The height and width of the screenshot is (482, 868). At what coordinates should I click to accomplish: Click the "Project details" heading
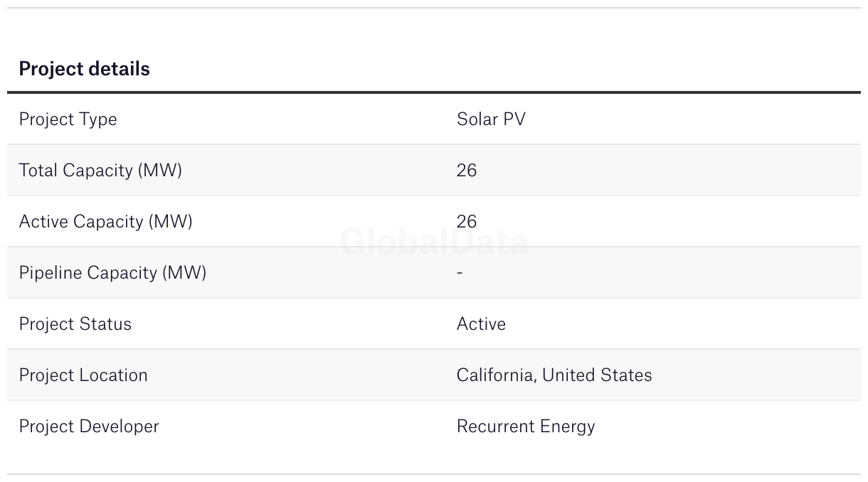84,69
